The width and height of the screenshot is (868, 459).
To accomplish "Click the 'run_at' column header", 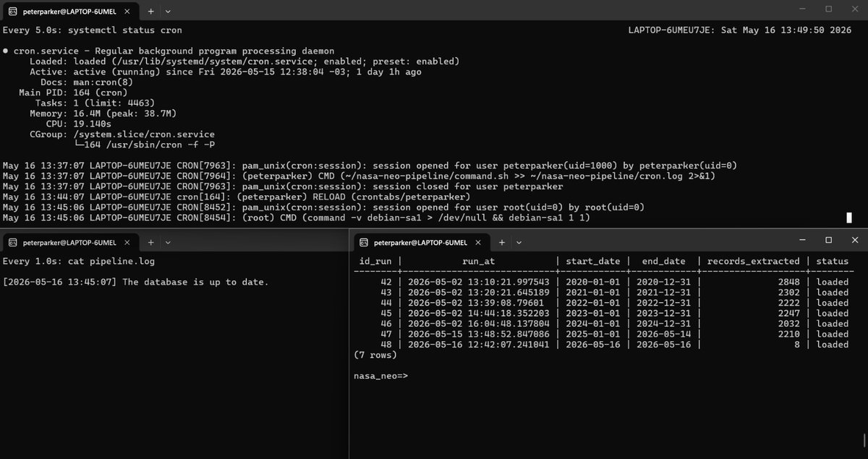I will [478, 261].
